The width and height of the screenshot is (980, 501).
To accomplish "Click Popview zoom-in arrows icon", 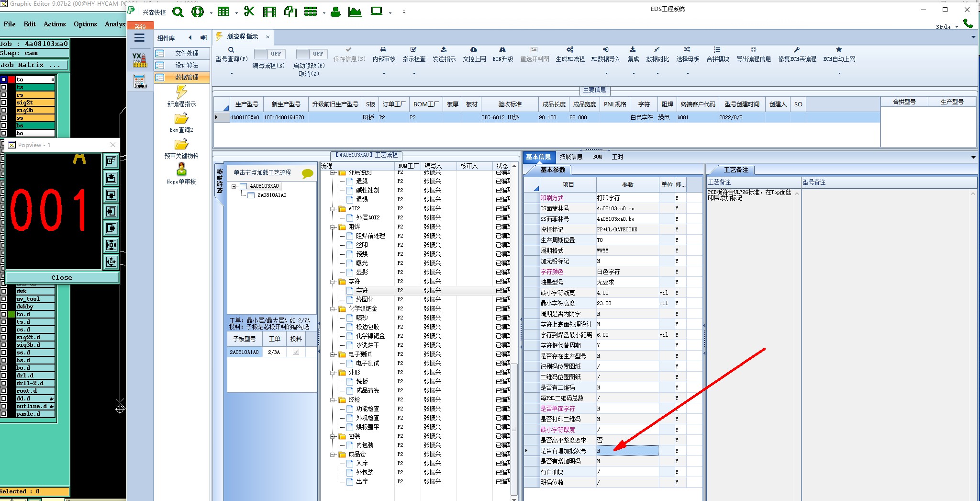I will [111, 245].
